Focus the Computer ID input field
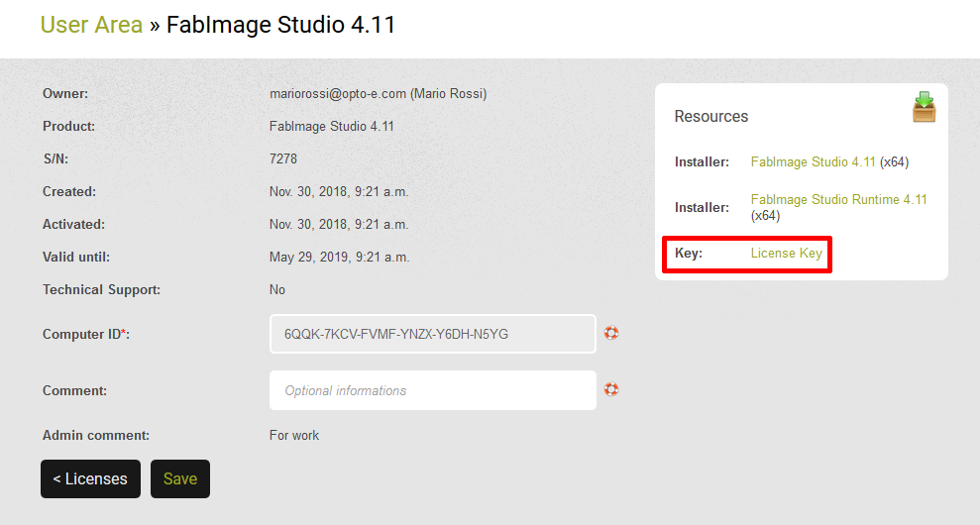Screen dimensions: 980x525 (432, 334)
